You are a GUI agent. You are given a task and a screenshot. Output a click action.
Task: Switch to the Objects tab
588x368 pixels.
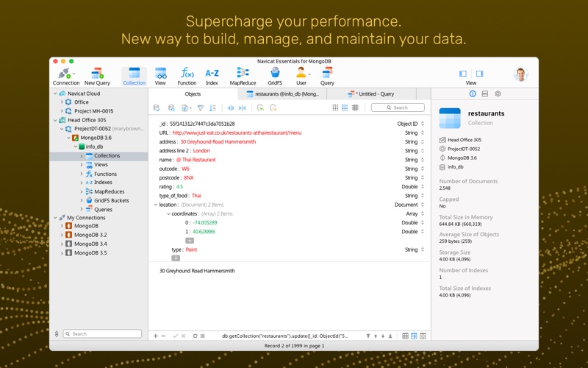click(193, 94)
